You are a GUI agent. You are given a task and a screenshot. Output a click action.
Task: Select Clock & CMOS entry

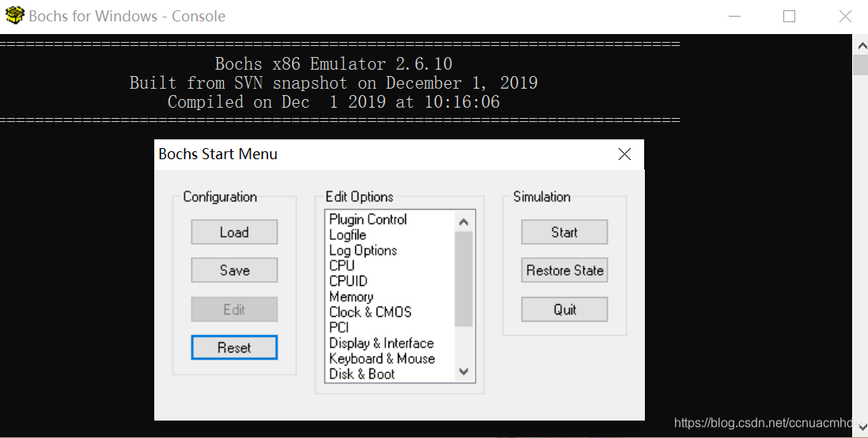click(370, 312)
